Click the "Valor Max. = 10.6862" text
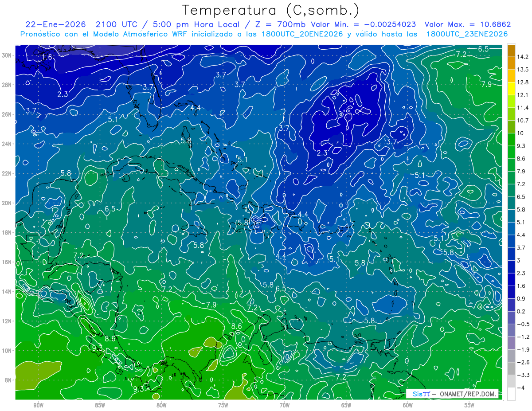Screen dimensions: 532x411 [467, 24]
